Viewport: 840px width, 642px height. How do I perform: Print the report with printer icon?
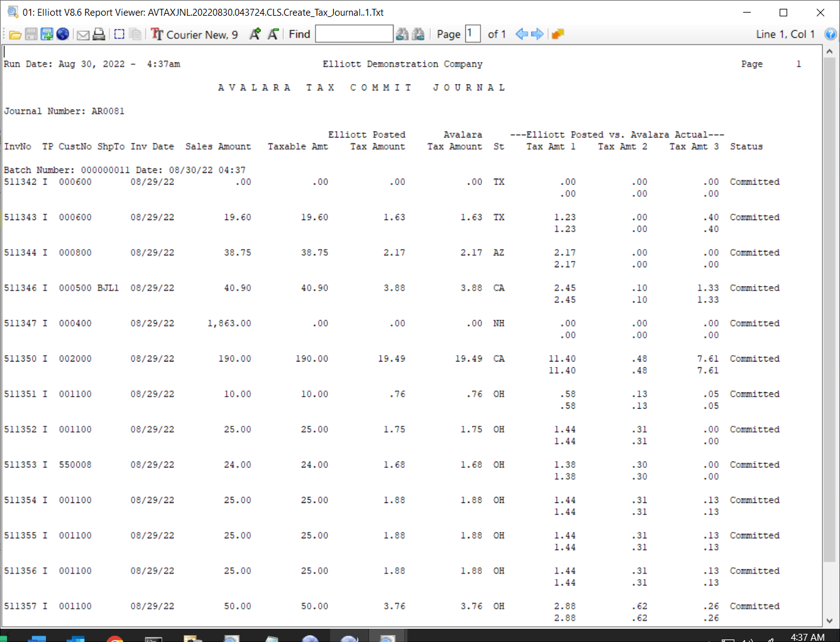point(99,35)
